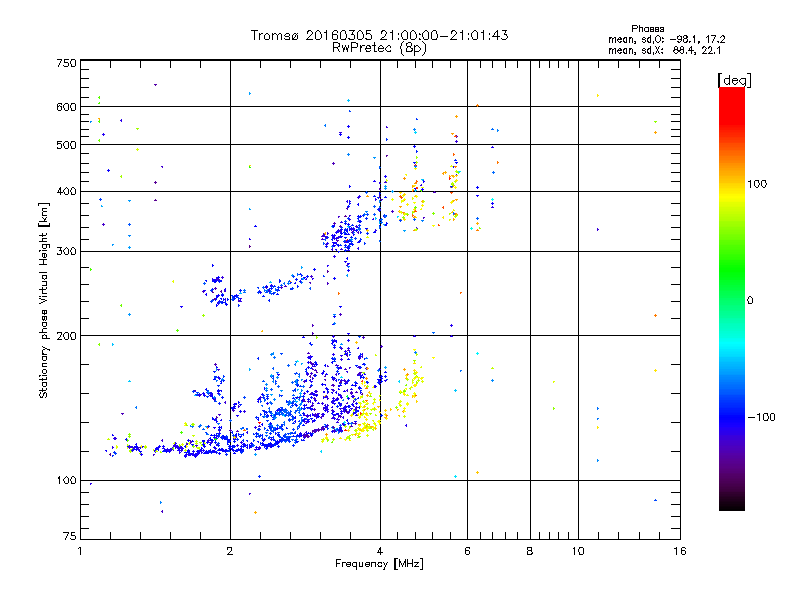Click the 8 MHz frequency tick label
The image size is (800, 600).
point(530,552)
